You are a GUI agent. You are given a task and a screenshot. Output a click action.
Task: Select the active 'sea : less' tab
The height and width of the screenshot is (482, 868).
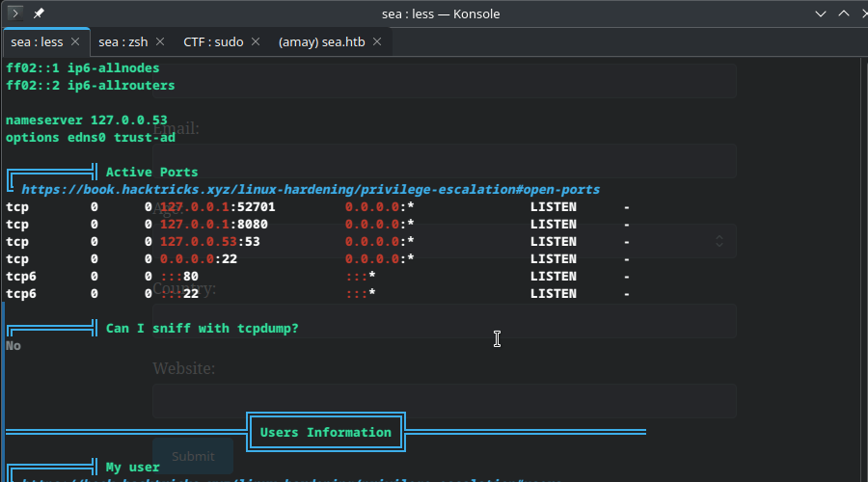[37, 42]
